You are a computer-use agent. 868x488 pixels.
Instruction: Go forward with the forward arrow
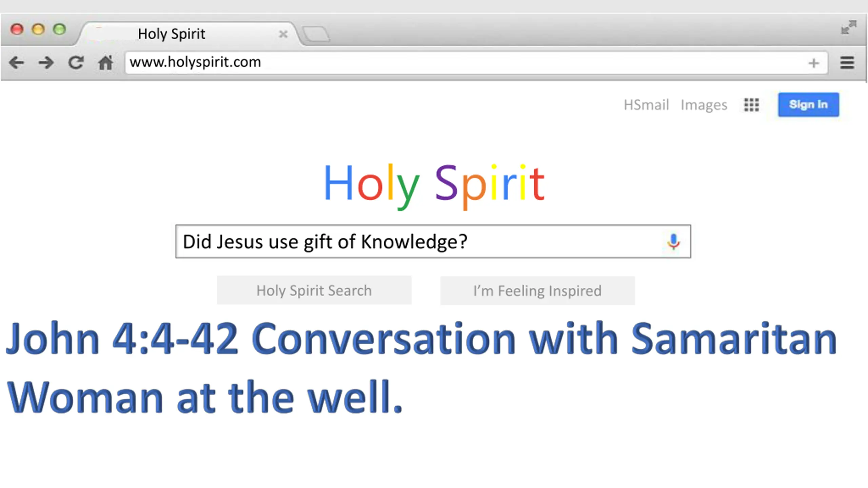pos(46,63)
